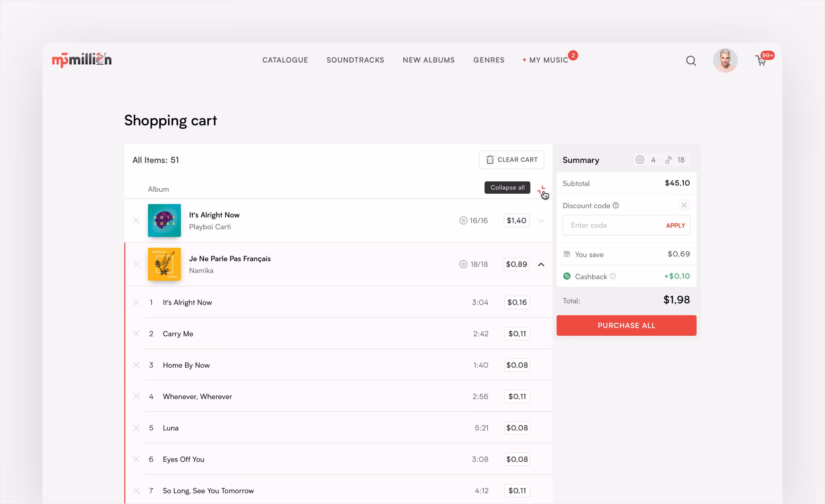The height and width of the screenshot is (504, 825).
Task: Remove track Carry Me from cart
Action: (x=136, y=334)
